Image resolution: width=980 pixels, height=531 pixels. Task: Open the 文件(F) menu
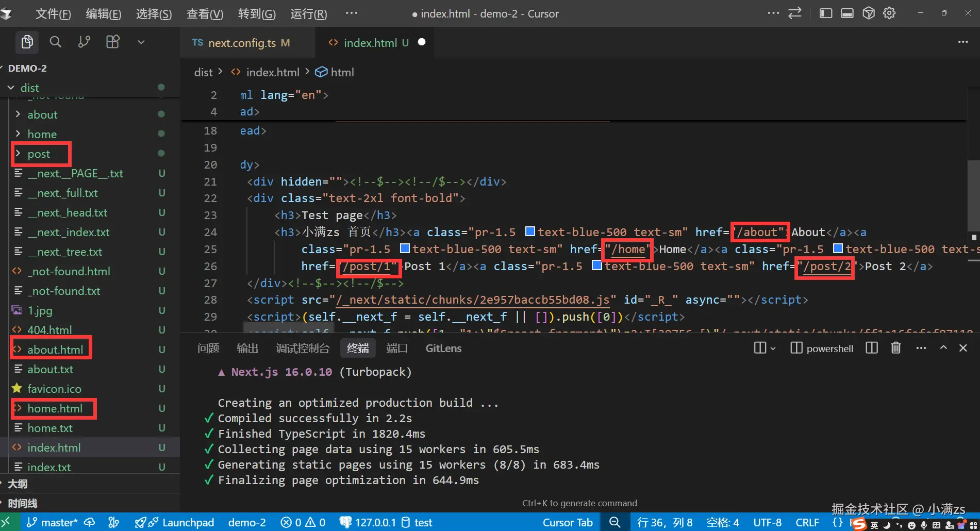[x=53, y=14]
